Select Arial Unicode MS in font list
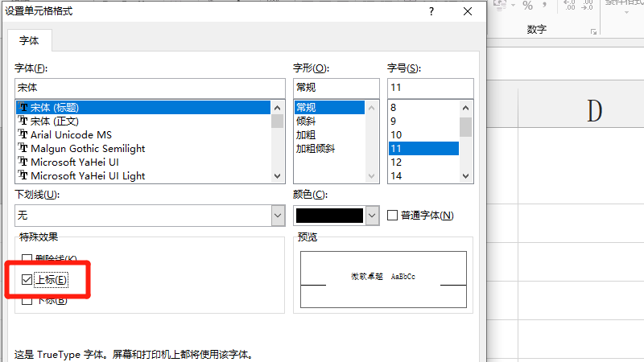Viewport: 644px width, 362px height. [71, 134]
